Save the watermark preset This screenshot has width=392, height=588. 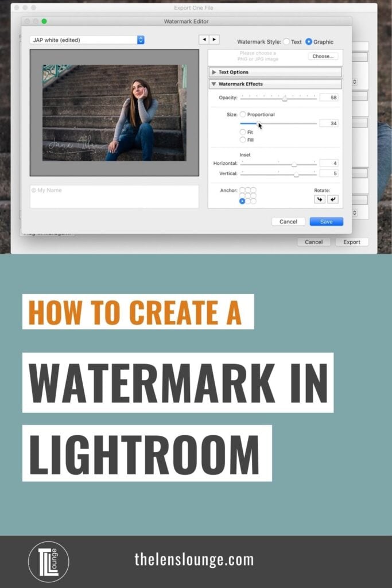point(327,222)
